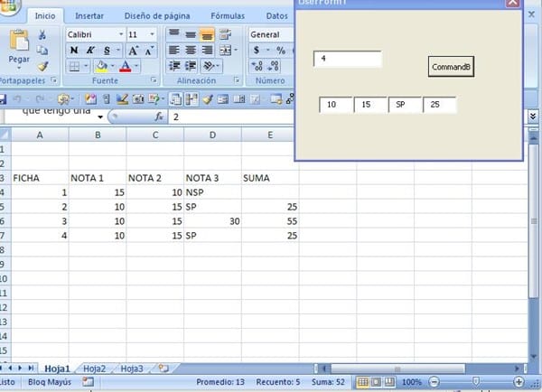The image size is (542, 392).
Task: Click the zoom slider handle
Action: [476, 382]
